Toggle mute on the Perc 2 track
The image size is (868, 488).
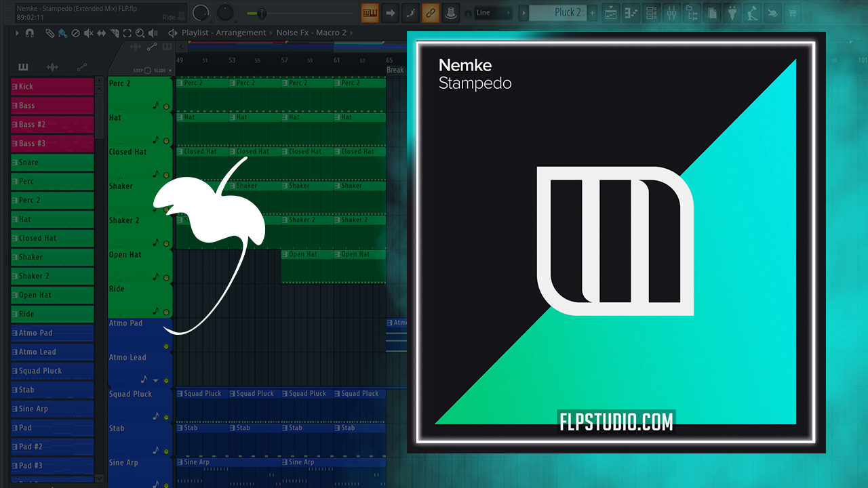pyautogui.click(x=166, y=106)
